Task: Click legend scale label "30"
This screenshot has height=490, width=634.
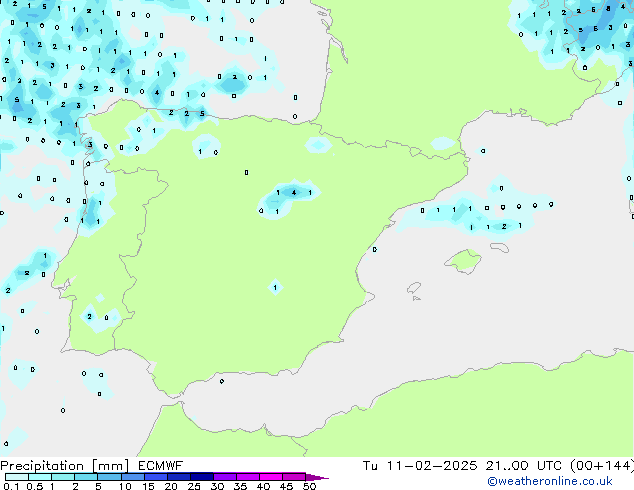Action: point(217,486)
